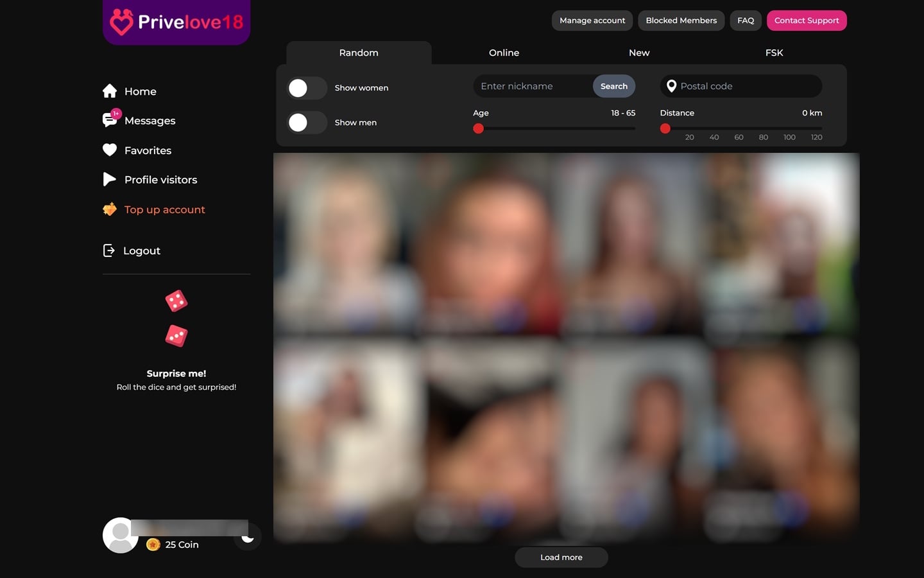Click the Privelove18 logo
This screenshot has height=578, width=924.
tap(176, 22)
